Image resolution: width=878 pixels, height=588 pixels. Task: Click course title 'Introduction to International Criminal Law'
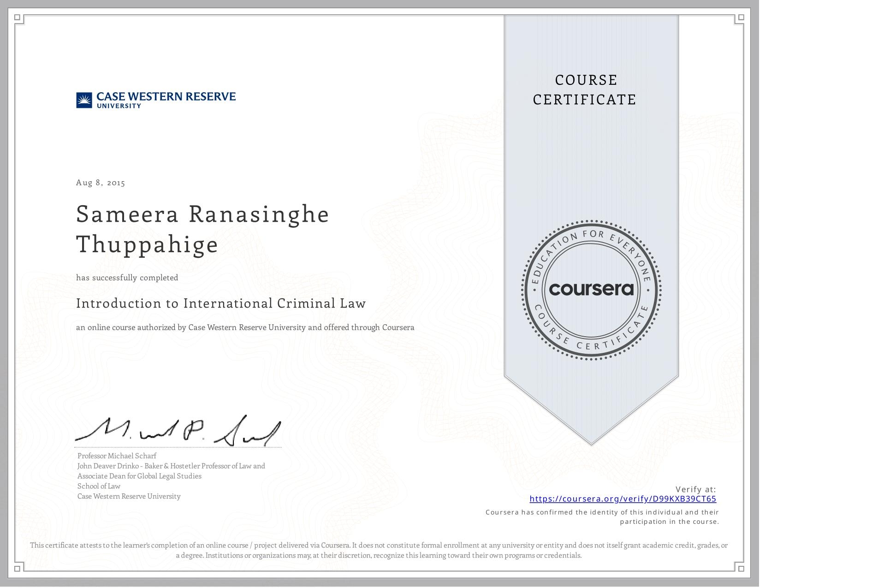tap(221, 303)
